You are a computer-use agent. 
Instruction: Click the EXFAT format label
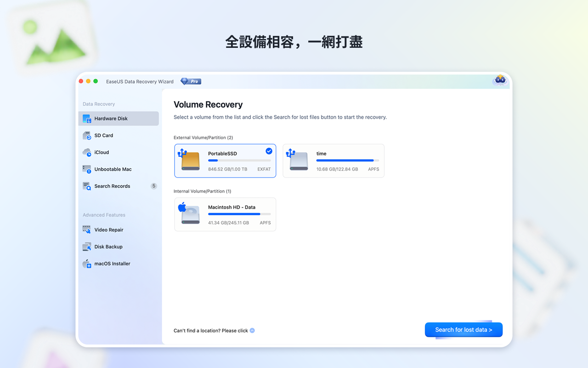point(264,169)
